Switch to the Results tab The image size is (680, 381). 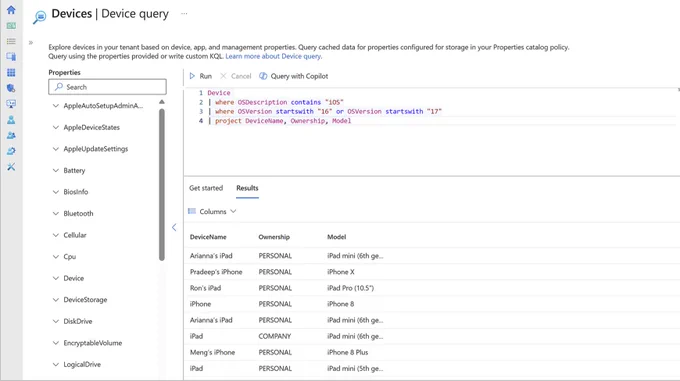pos(247,188)
